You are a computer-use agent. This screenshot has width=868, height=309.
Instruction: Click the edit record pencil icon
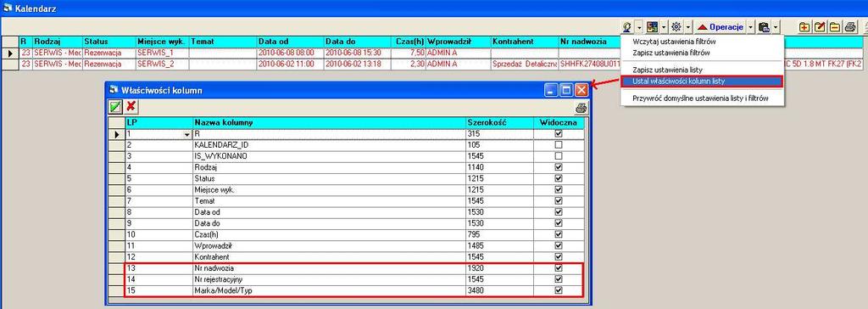pos(821,26)
